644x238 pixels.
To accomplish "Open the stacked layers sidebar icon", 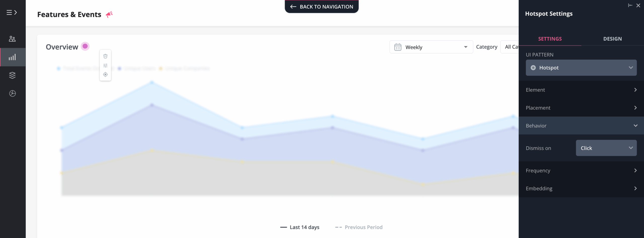I will tap(12, 75).
